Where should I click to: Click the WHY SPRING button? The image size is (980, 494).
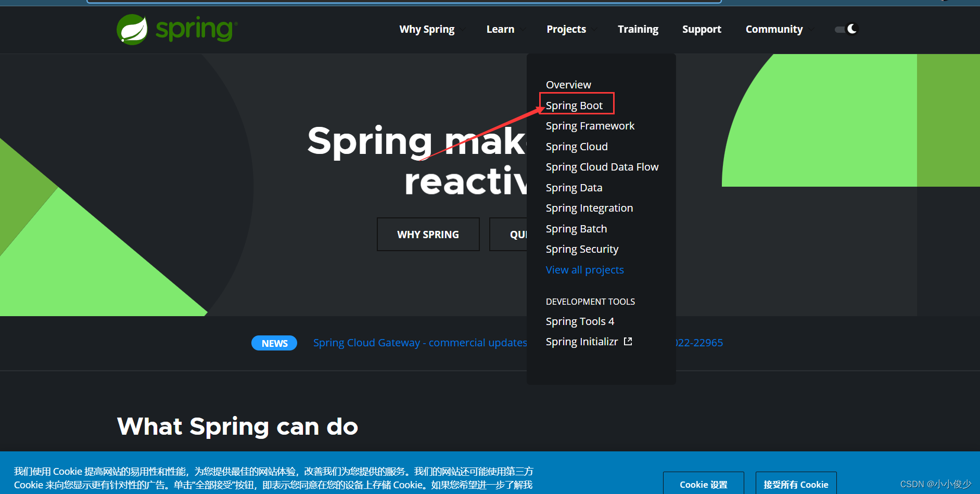pos(428,235)
